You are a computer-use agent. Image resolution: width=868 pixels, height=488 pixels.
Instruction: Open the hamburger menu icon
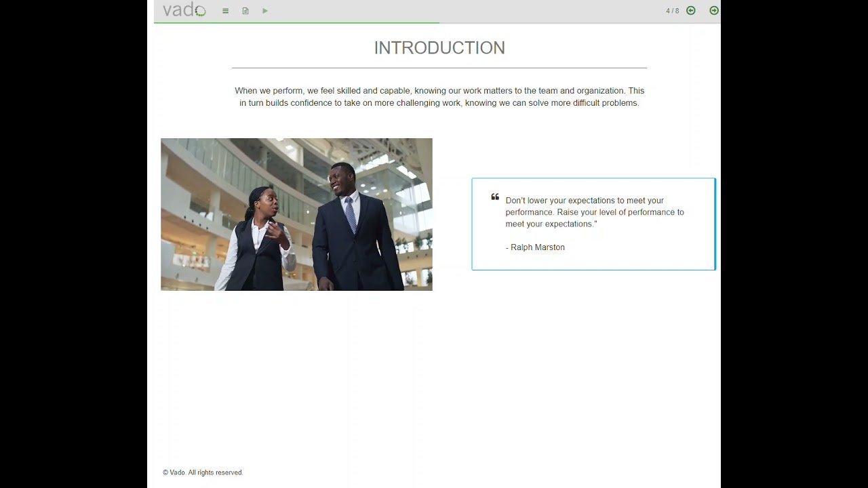coord(225,11)
